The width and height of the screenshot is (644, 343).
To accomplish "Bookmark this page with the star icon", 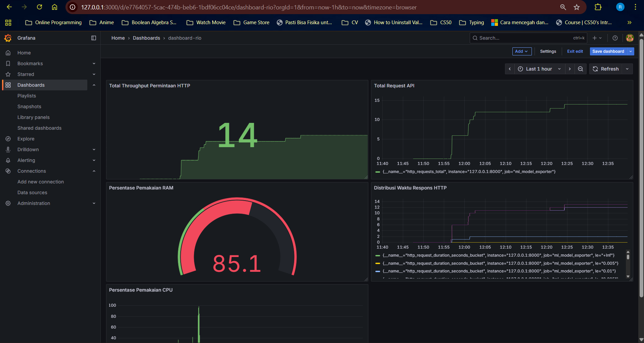I will 577,7.
